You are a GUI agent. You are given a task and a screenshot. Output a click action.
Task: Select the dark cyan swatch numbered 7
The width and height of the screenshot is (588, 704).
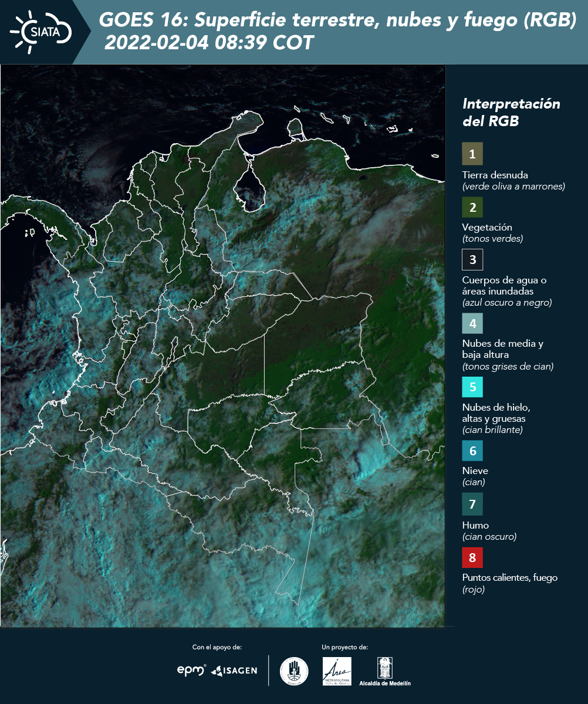pyautogui.click(x=472, y=504)
